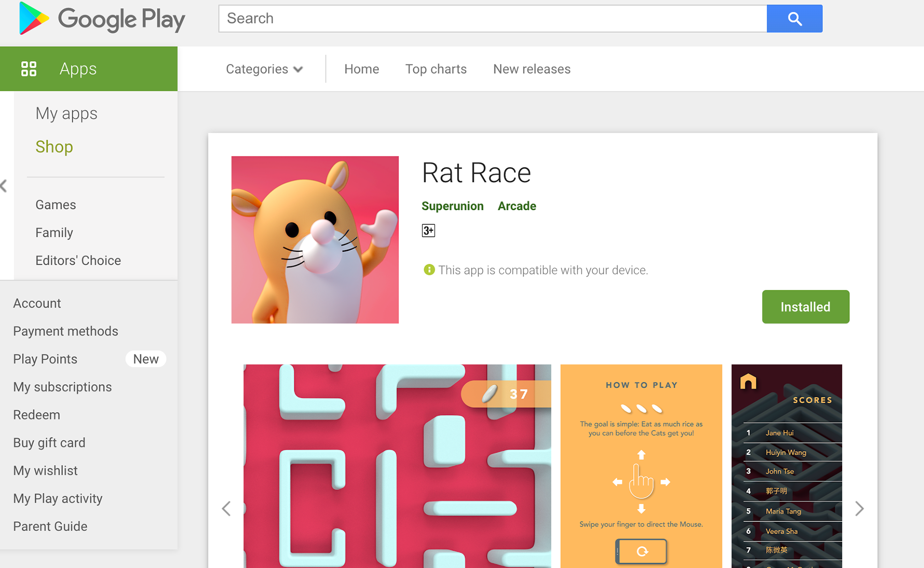Open Editors' Choice in sidebar

[78, 260]
